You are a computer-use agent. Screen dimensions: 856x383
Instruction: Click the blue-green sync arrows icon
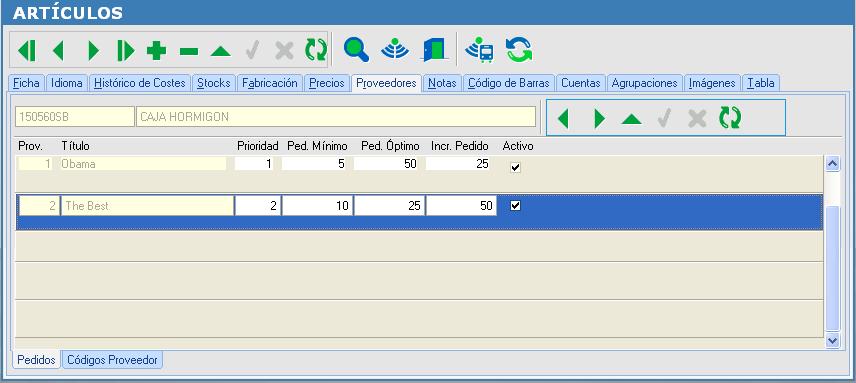click(519, 50)
